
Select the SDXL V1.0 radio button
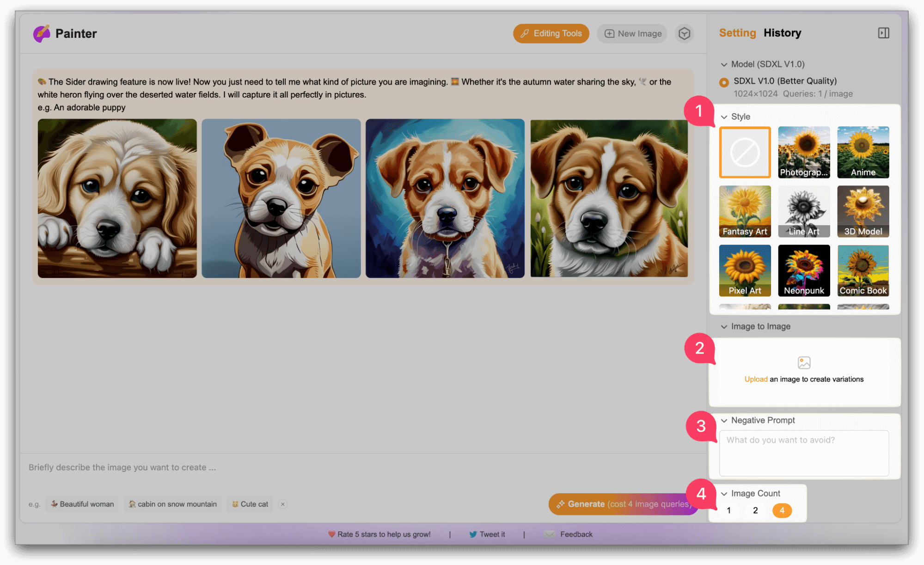[x=724, y=82]
